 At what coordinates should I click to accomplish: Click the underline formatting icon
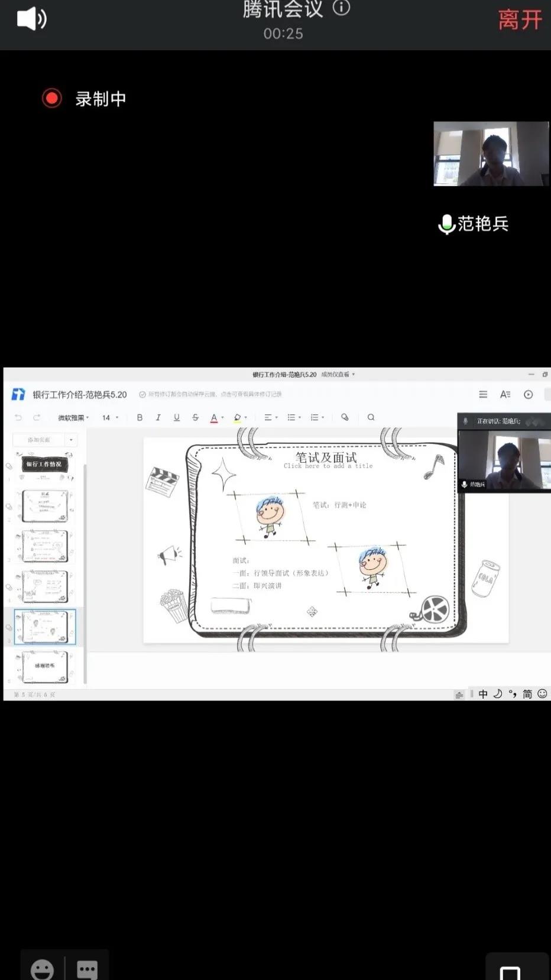tap(176, 417)
